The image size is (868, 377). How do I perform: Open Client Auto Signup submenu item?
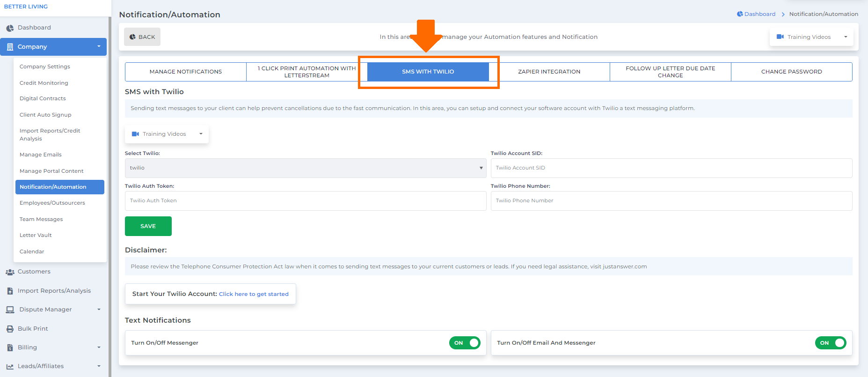click(45, 115)
